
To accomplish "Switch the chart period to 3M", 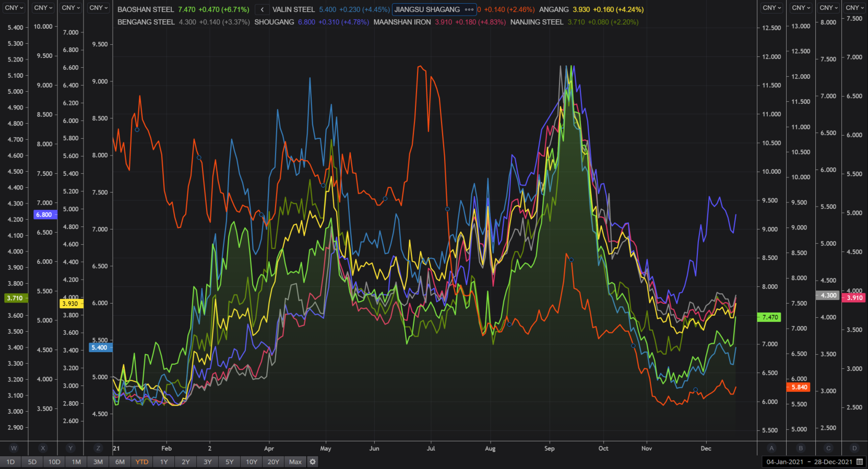I will tap(98, 462).
